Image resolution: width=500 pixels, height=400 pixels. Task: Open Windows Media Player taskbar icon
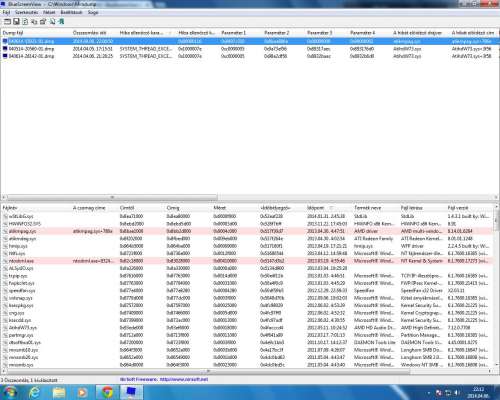coord(82,392)
